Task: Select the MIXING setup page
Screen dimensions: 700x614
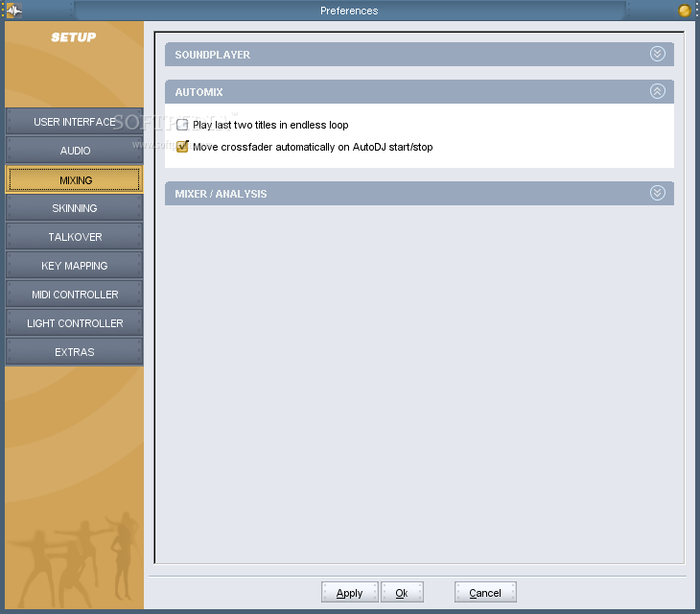Action: click(74, 179)
